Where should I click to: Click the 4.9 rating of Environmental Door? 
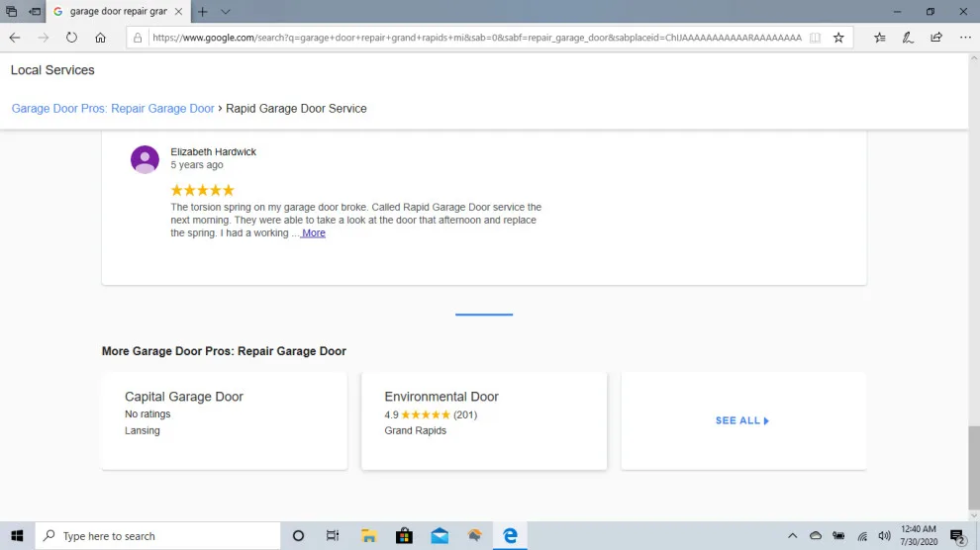point(391,414)
